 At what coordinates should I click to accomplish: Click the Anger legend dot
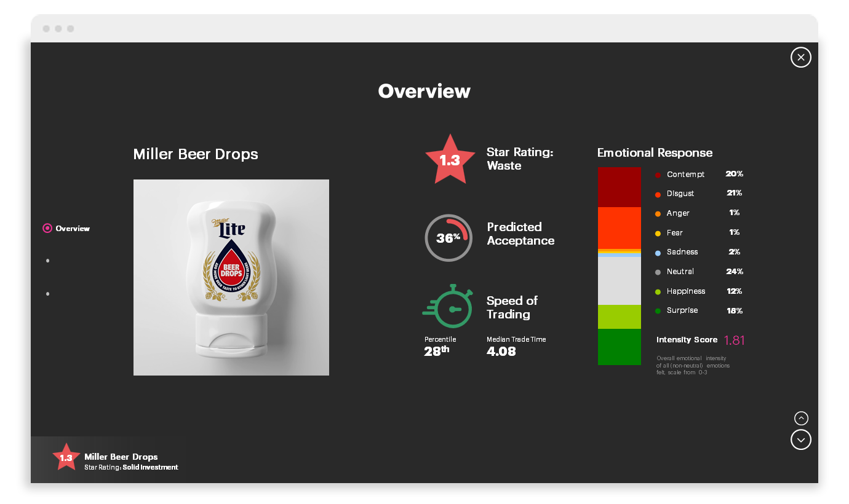658,213
